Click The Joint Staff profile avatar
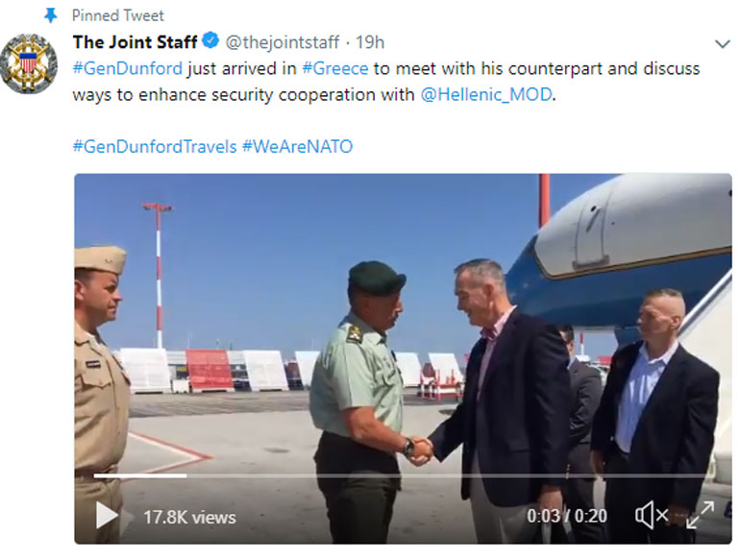Viewport: 740px width, 560px height. click(29, 63)
